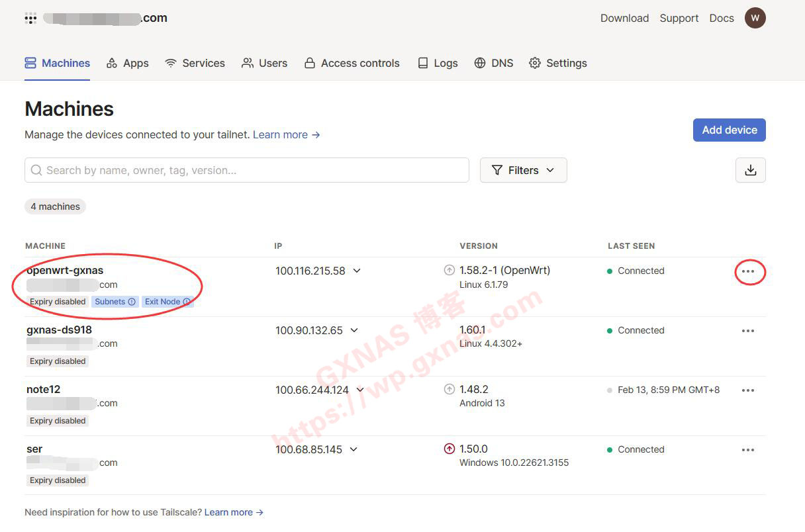Click update icon beside 1.58.2-1 version

point(450,271)
